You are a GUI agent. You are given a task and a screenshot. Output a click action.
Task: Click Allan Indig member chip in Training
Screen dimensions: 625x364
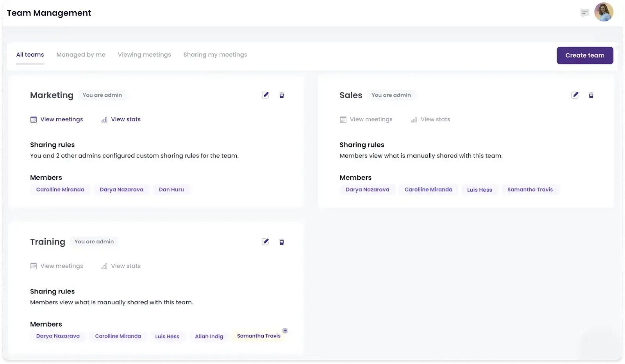point(209,336)
